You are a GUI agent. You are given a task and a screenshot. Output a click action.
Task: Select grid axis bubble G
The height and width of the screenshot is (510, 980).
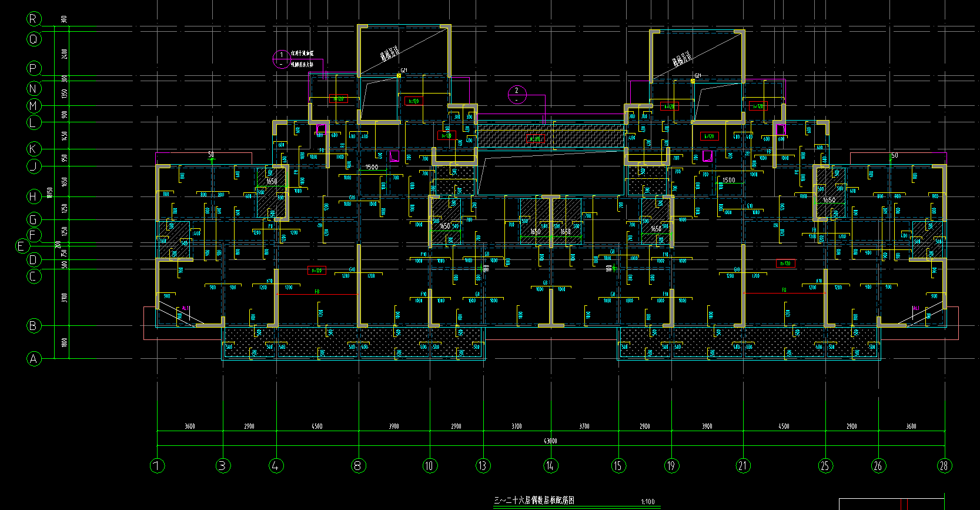(x=34, y=219)
